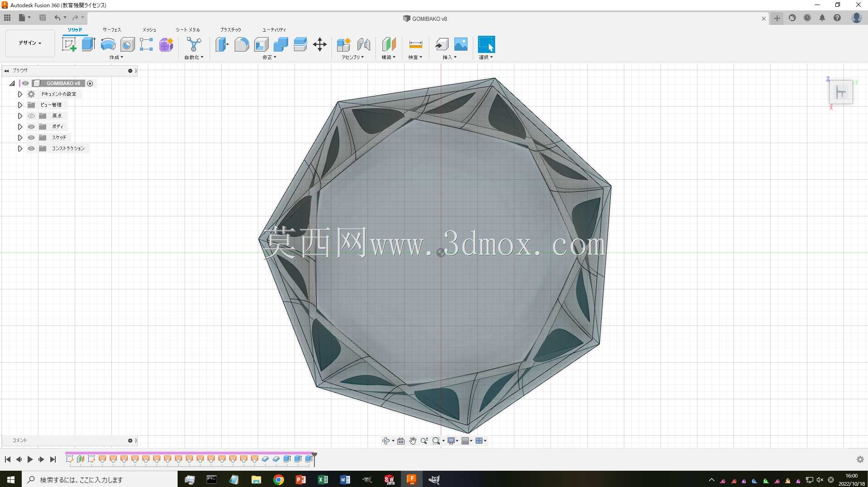
Task: Click the Pan hand icon
Action: tap(413, 441)
